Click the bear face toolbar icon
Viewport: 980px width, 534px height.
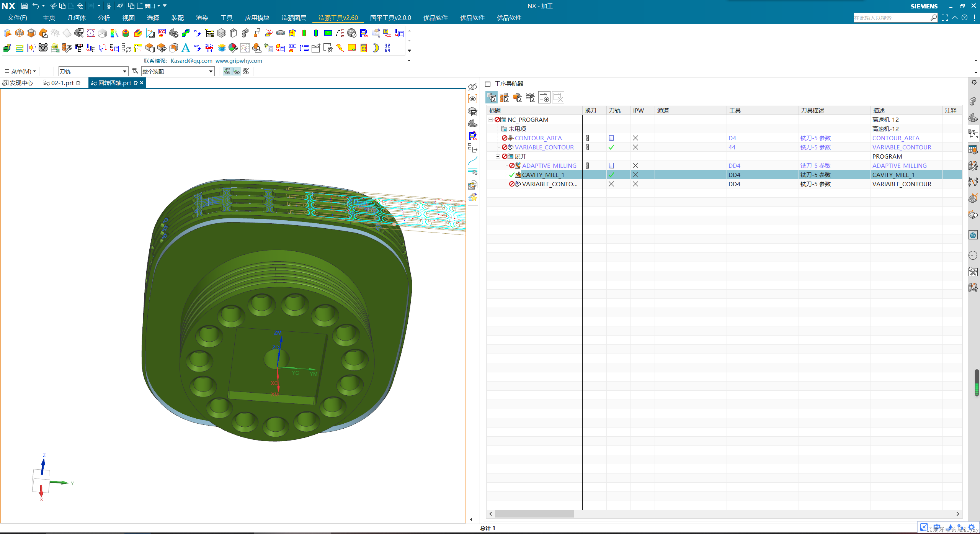click(43, 48)
